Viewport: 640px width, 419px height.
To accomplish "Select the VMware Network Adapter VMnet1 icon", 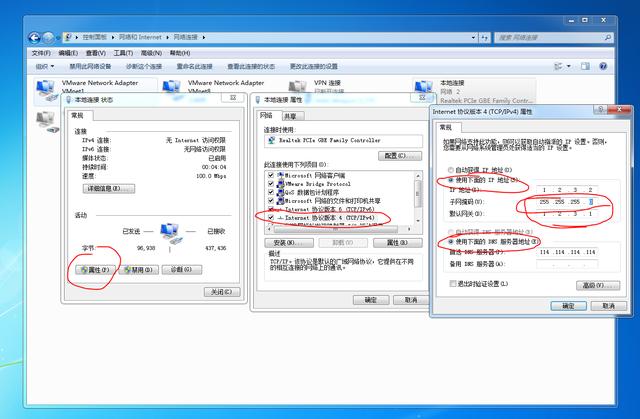I will (x=45, y=91).
